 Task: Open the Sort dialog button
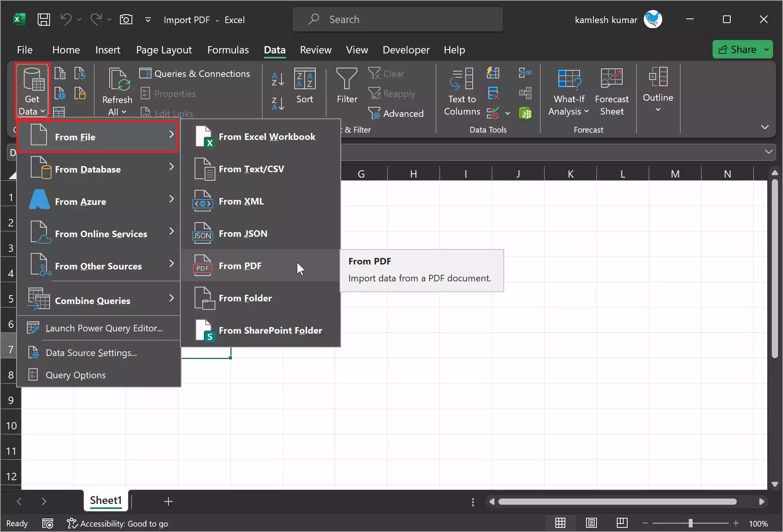tap(305, 85)
